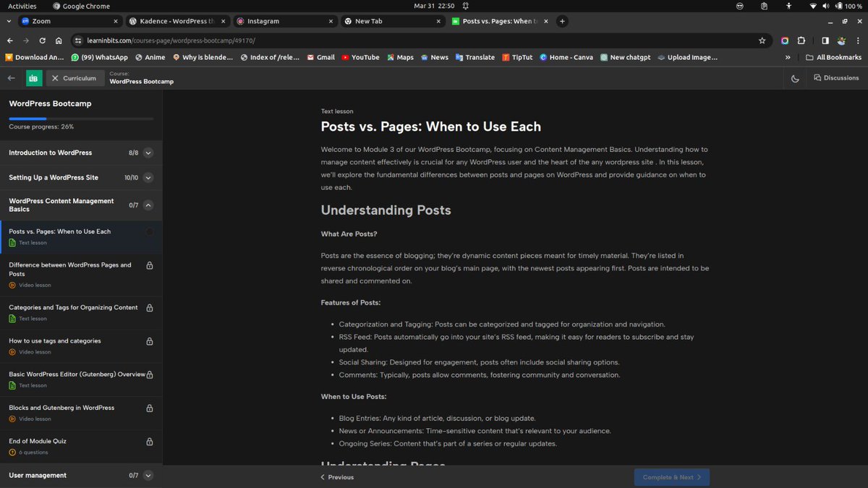Open End of Module Quiz item

pos(81,446)
